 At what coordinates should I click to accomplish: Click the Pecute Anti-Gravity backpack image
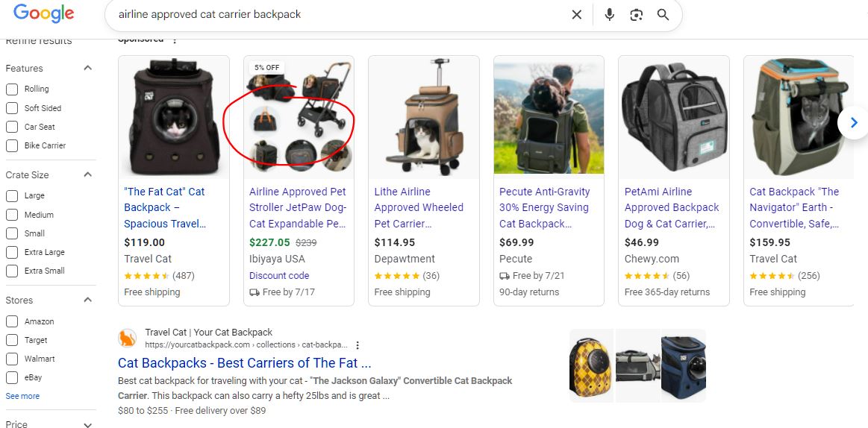coord(549,117)
